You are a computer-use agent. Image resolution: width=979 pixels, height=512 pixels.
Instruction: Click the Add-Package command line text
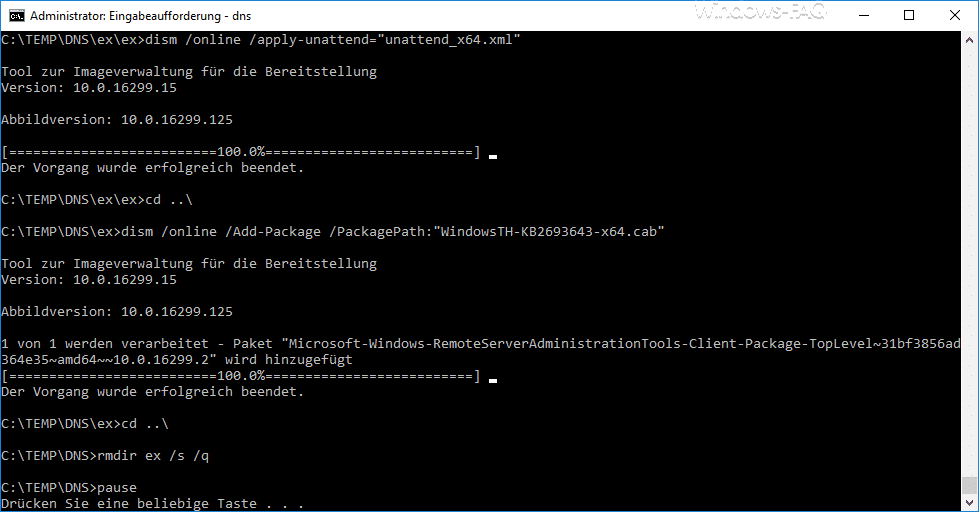[x=333, y=232]
